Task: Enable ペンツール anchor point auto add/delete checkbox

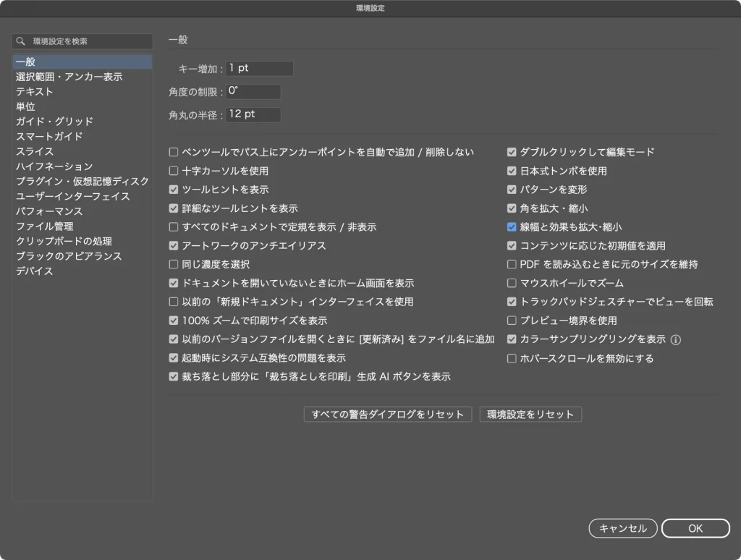Action: 174,152
